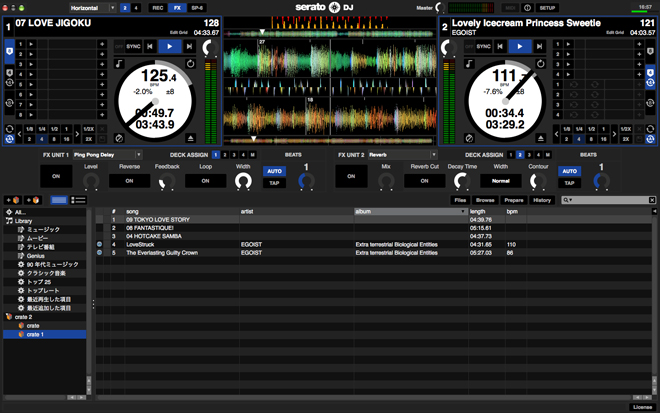
Task: Click the SYNC button on deck 2
Action: (483, 46)
